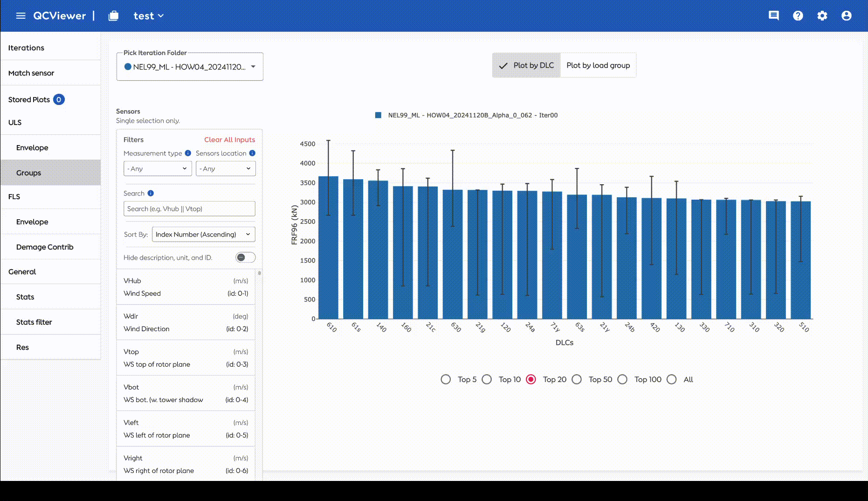Click the Sensors location info icon

pyautogui.click(x=252, y=153)
